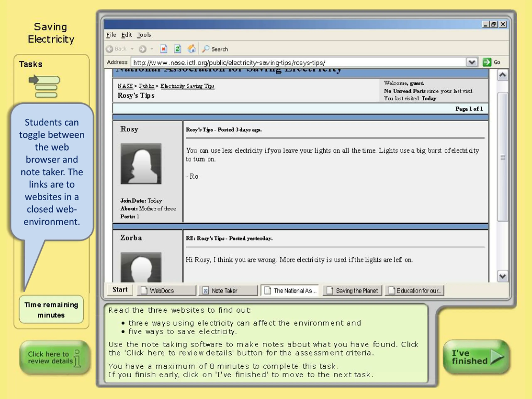Click the Stop loading icon
The image size is (532, 399).
tap(164, 49)
